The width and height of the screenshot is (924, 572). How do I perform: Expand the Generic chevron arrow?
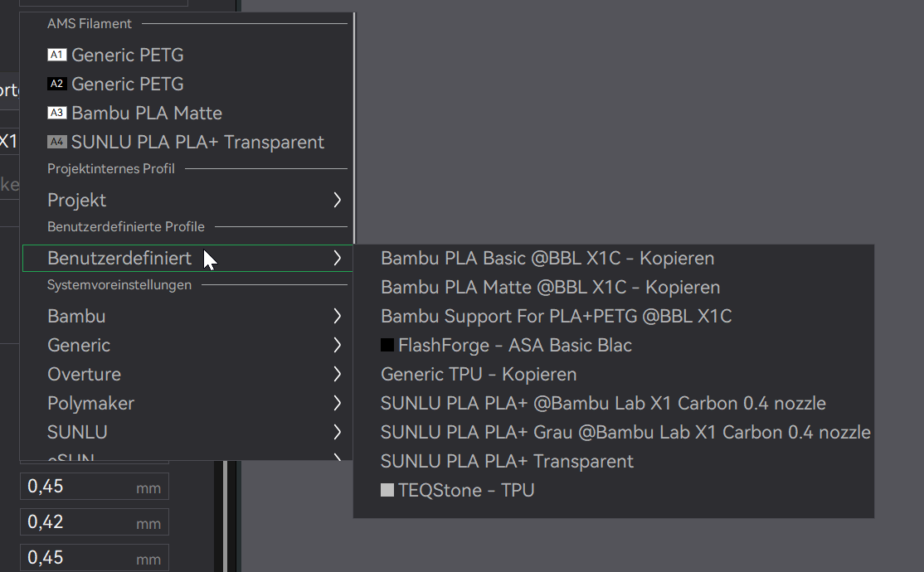[x=337, y=345]
